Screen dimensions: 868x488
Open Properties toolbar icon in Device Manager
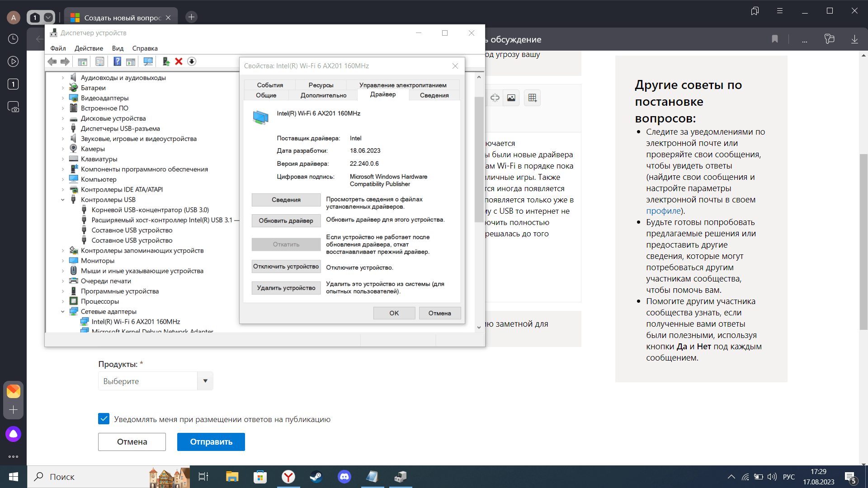click(x=100, y=61)
